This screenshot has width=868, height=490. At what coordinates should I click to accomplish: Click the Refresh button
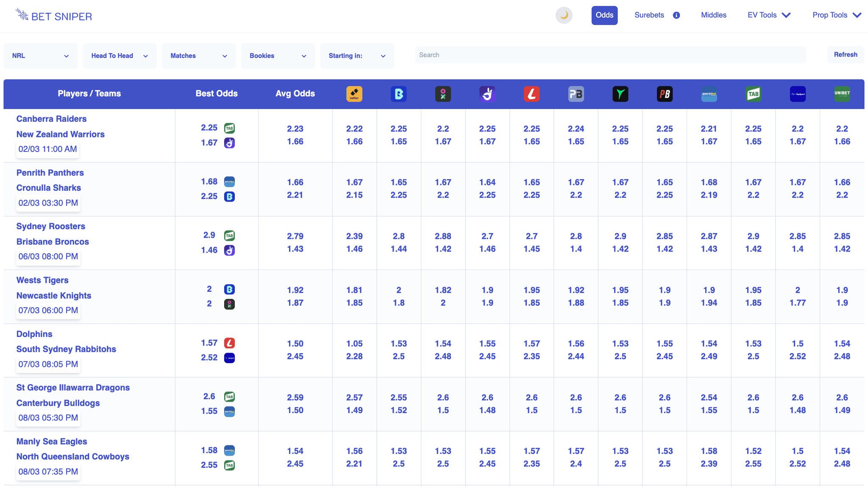(846, 54)
